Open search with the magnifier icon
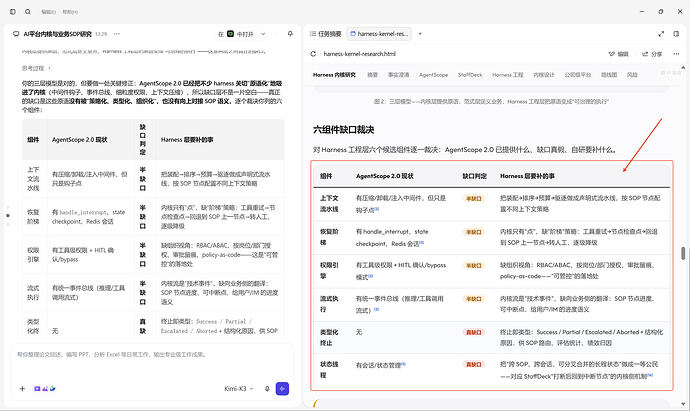690x411 pixels. tap(28, 12)
